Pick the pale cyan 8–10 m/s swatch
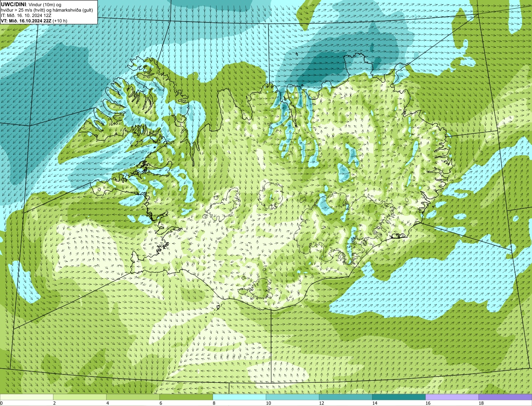Screen dimensions: 532x406 pyautogui.click(x=239, y=397)
